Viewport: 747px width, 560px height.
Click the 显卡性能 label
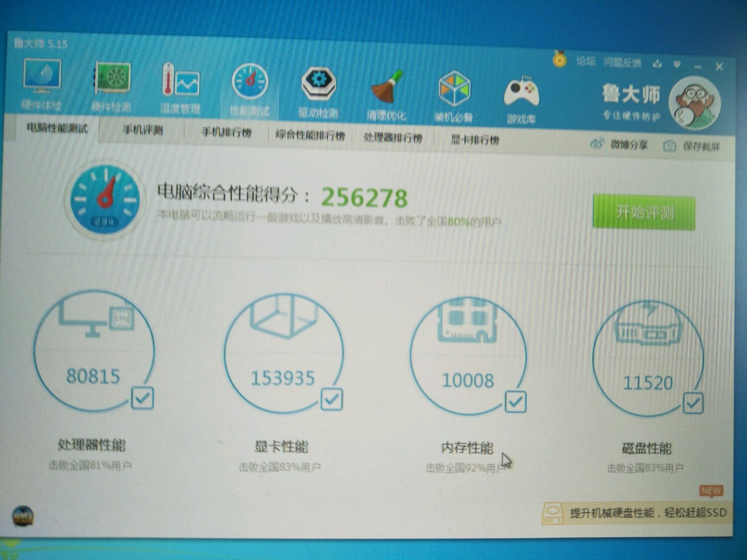[x=281, y=447]
